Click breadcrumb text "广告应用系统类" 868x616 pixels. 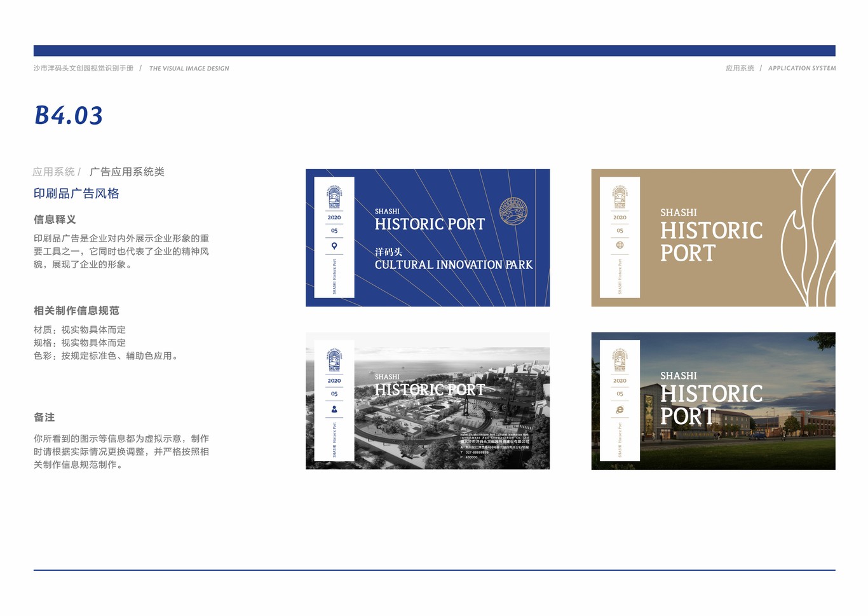(x=127, y=172)
